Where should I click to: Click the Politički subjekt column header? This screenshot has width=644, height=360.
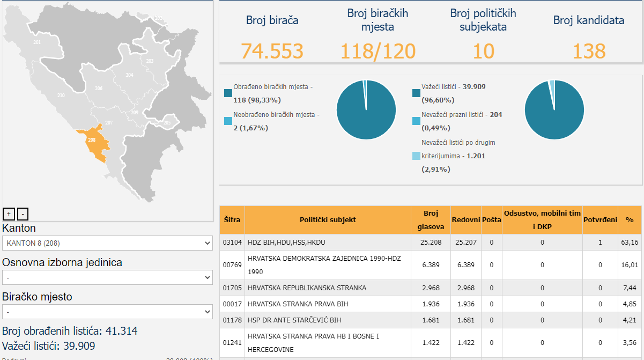[328, 220]
